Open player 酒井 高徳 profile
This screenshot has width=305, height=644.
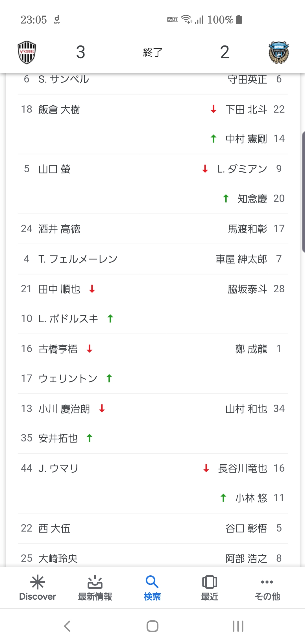(x=59, y=229)
